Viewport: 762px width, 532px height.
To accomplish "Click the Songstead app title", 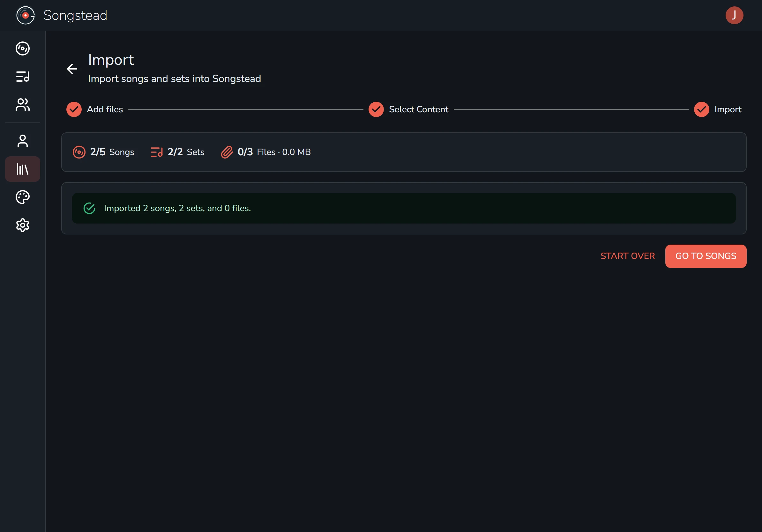I will pyautogui.click(x=75, y=15).
